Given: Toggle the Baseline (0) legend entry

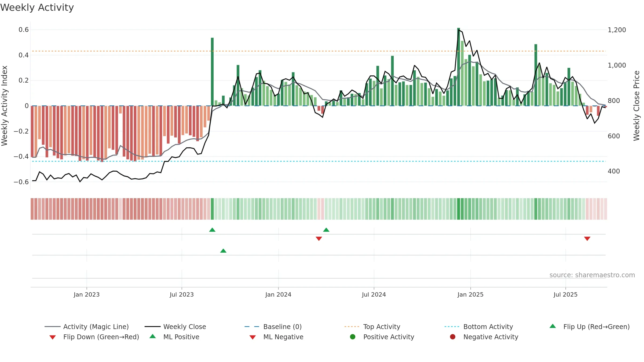Looking at the screenshot, I should pyautogui.click(x=273, y=327).
